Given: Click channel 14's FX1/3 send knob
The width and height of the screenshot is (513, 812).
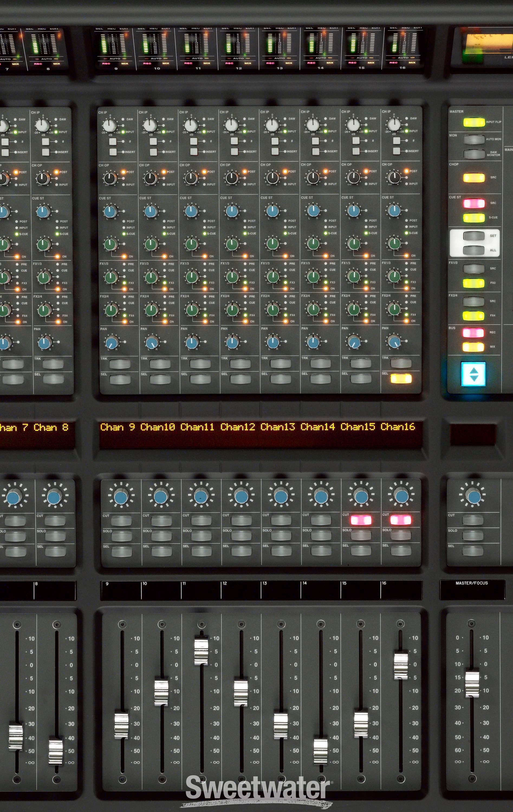Looking at the screenshot, I should point(313,277).
